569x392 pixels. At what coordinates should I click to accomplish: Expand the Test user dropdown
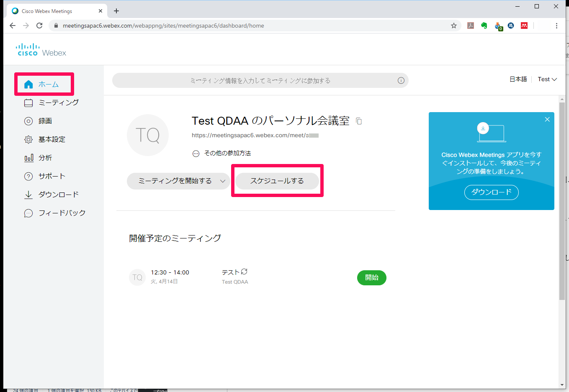coord(547,79)
